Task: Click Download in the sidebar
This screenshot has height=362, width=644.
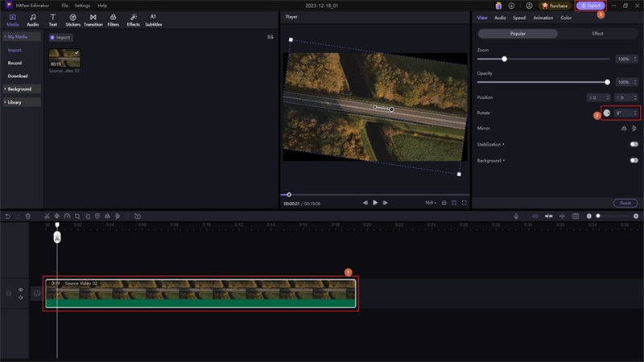Action: (18, 76)
